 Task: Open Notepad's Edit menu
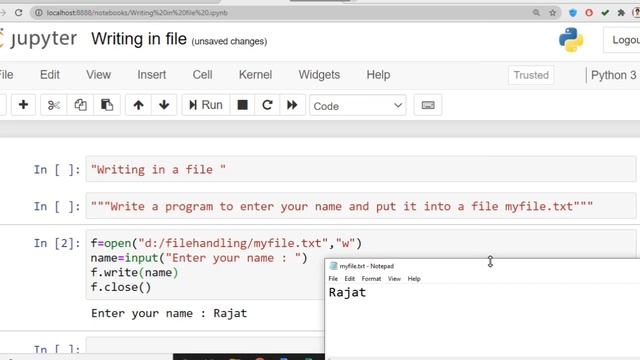(x=350, y=279)
